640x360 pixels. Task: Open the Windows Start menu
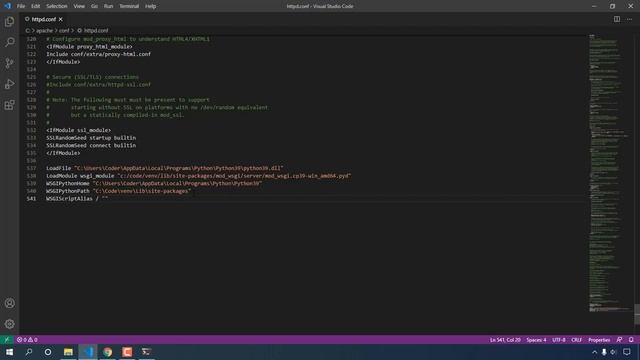coord(9,352)
